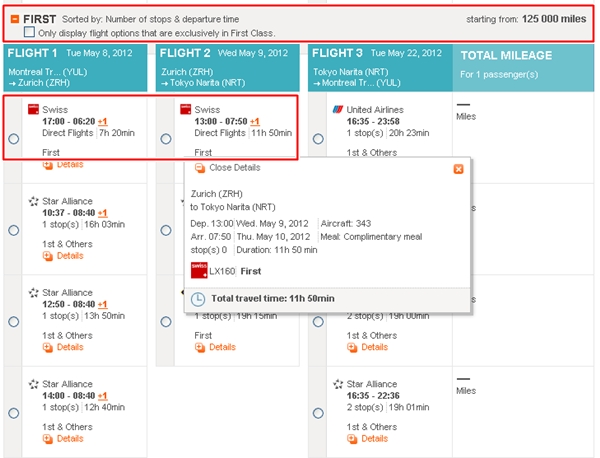Click details plus icon for Star Alliance 12:50
Screen dimensions: 600x458
pos(48,347)
